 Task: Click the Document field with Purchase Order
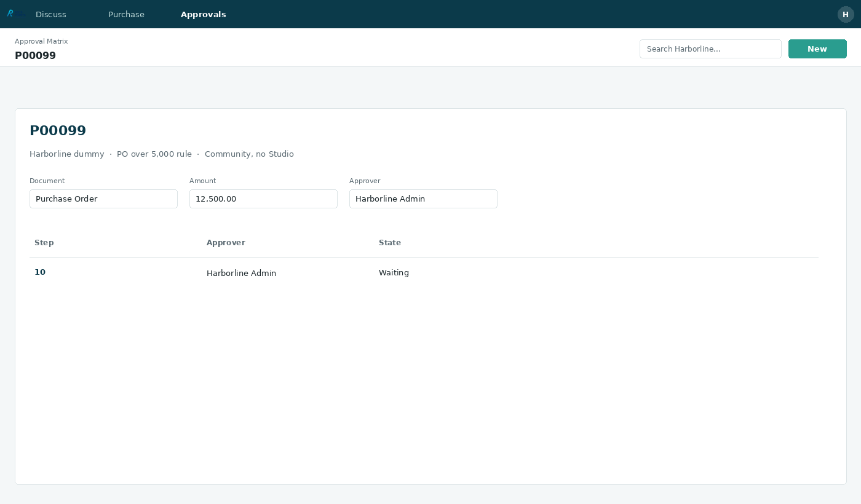103,199
